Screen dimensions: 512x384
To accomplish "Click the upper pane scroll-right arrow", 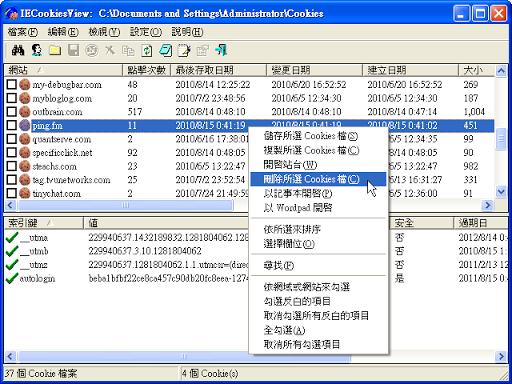I will pyautogui.click(x=488, y=205).
